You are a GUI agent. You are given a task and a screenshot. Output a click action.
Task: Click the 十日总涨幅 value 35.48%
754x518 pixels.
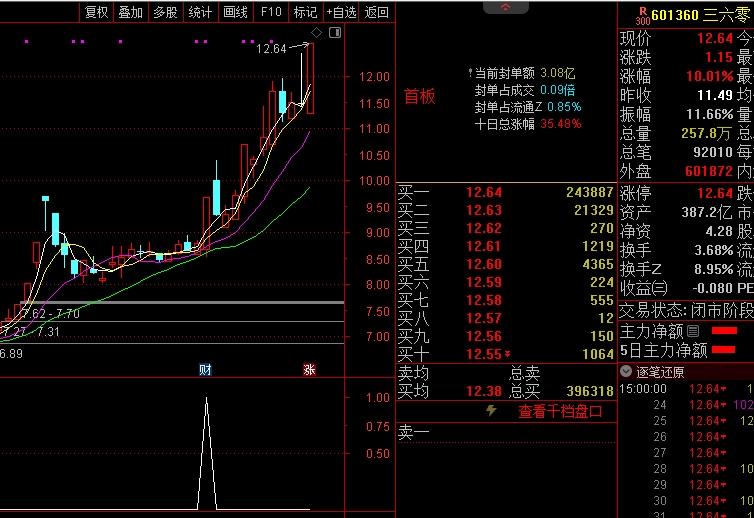[x=561, y=124]
